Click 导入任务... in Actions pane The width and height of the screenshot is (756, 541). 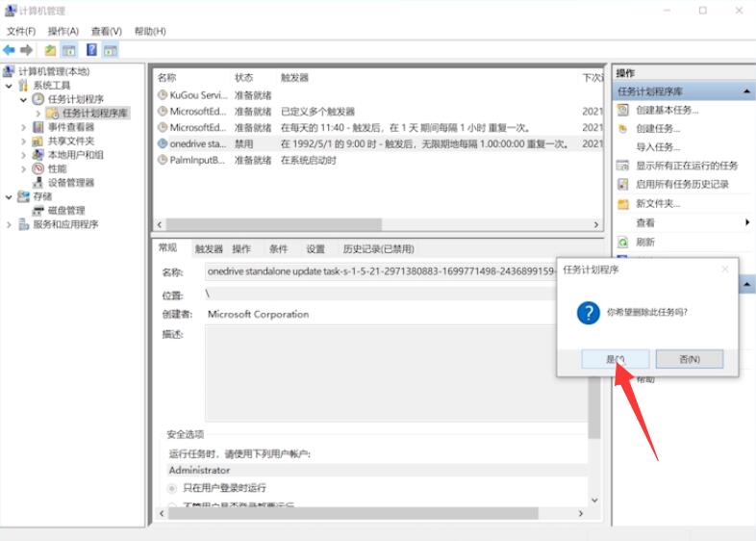(x=658, y=147)
